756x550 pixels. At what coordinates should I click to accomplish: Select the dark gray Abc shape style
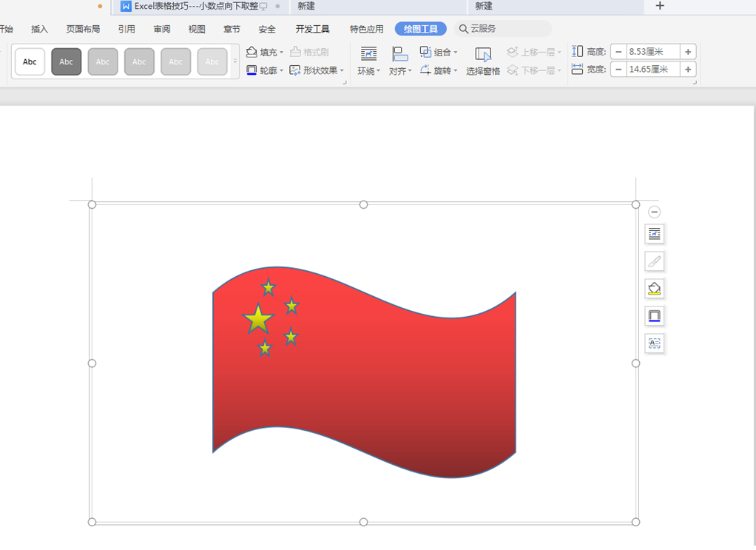67,62
